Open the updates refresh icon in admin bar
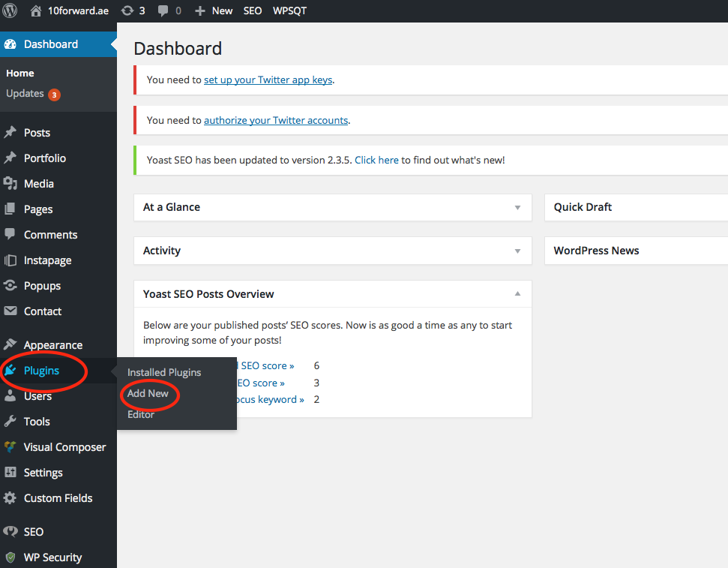 pos(127,11)
